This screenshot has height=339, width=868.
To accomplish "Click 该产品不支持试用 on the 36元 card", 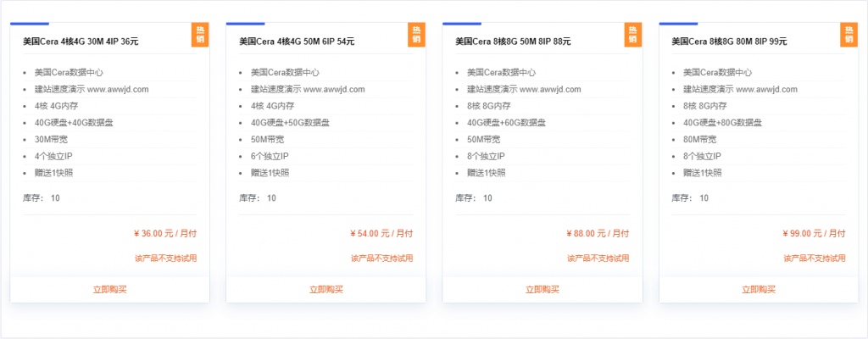I will [x=166, y=258].
